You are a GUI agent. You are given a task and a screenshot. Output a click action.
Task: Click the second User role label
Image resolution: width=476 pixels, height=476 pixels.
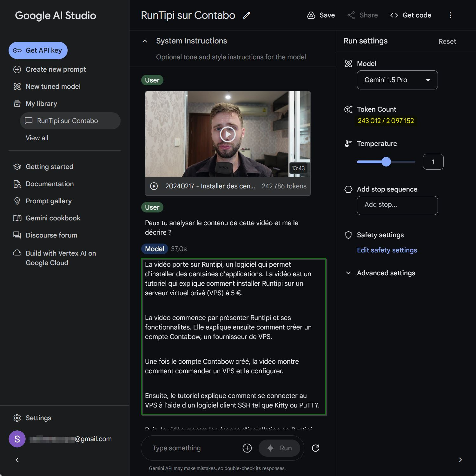click(x=152, y=207)
